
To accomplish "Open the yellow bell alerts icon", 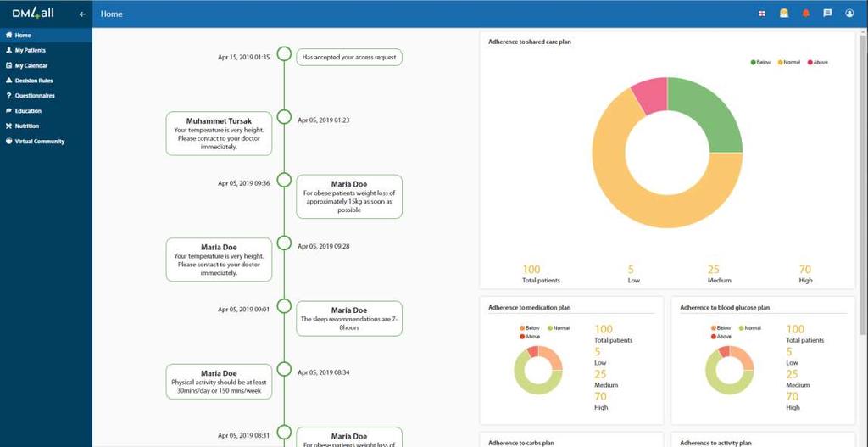I will [784, 14].
